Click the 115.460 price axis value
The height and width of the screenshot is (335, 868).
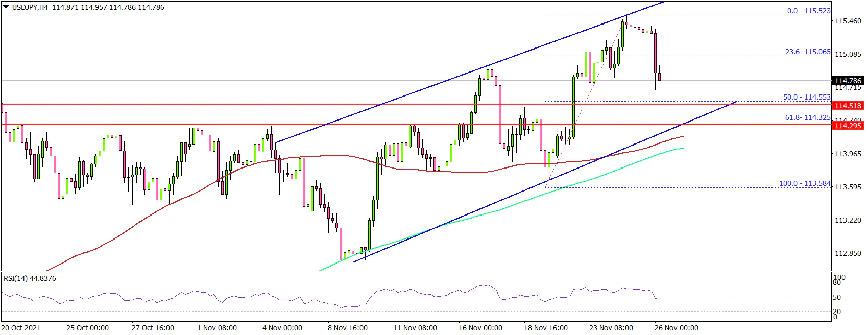click(848, 21)
